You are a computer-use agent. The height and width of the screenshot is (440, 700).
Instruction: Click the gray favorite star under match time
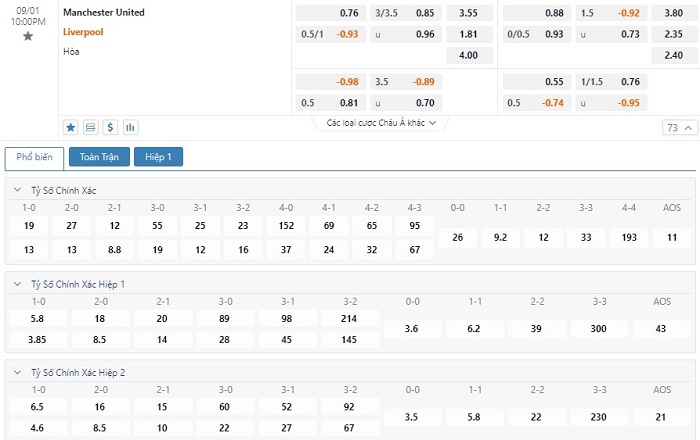point(28,36)
